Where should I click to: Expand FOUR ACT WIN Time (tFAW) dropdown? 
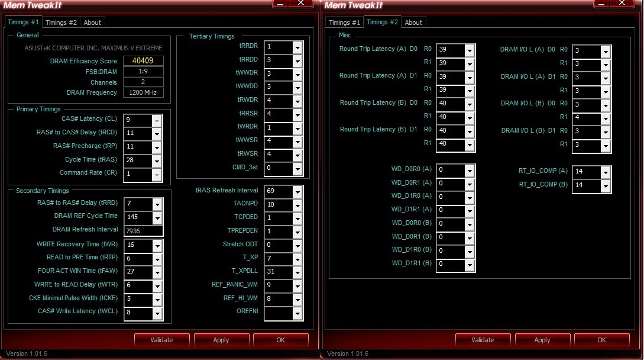[x=157, y=272]
